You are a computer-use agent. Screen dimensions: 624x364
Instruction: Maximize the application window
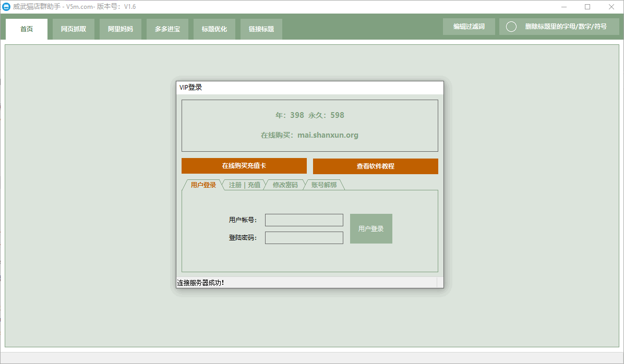click(x=587, y=7)
